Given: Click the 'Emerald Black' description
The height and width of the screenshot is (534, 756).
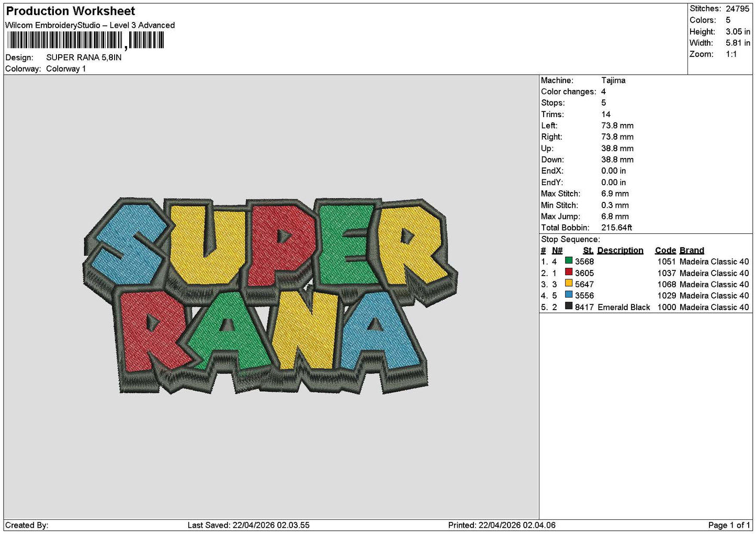Looking at the screenshot, I should (624, 307).
